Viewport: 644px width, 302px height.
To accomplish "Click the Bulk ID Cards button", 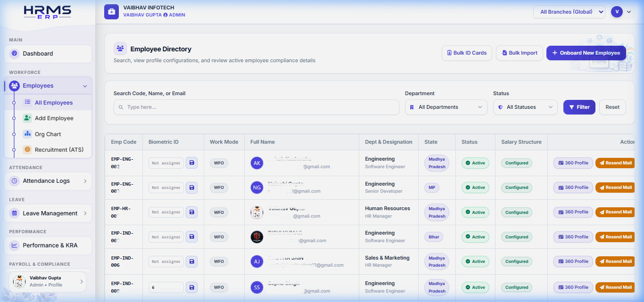I will point(467,53).
